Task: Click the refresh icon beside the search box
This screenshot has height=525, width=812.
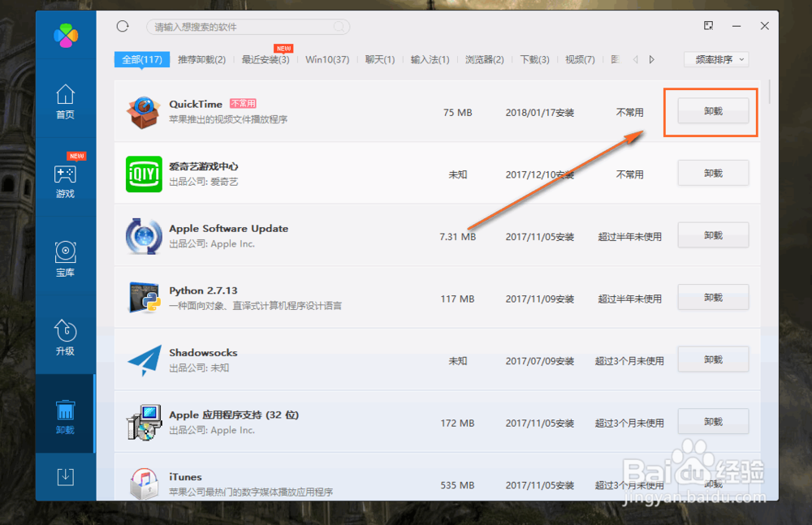Action: coord(122,25)
